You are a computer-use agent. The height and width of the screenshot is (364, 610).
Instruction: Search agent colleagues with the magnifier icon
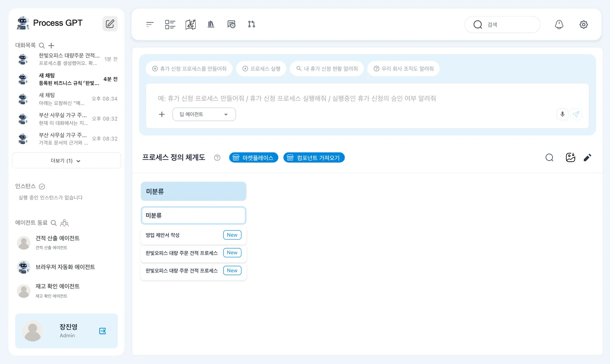(54, 223)
